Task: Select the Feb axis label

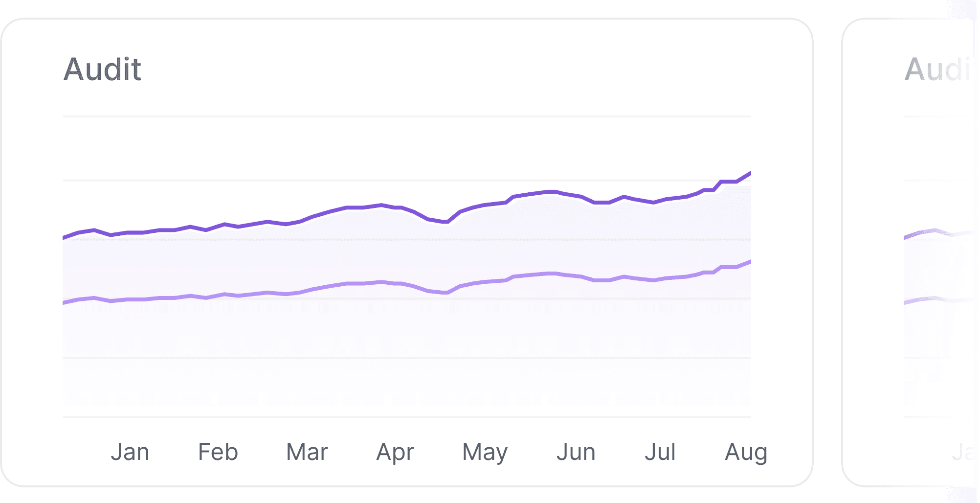Action: (x=218, y=452)
